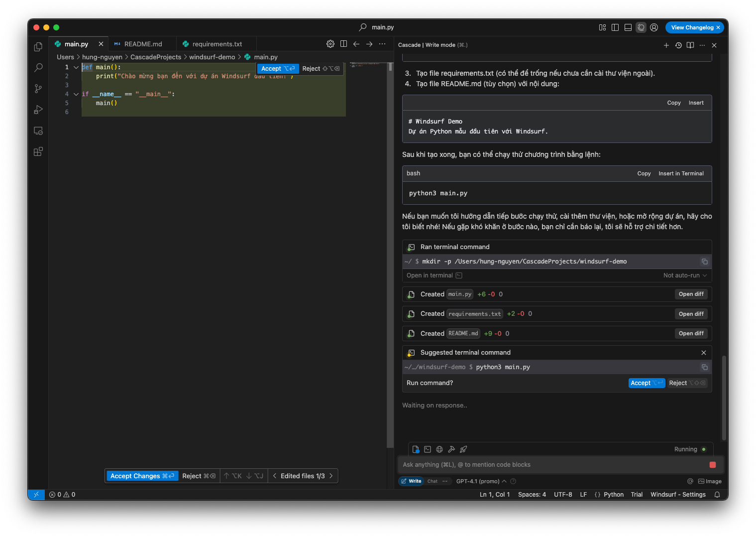
Task: Open the Explorer view in activity bar
Action: coord(38,47)
